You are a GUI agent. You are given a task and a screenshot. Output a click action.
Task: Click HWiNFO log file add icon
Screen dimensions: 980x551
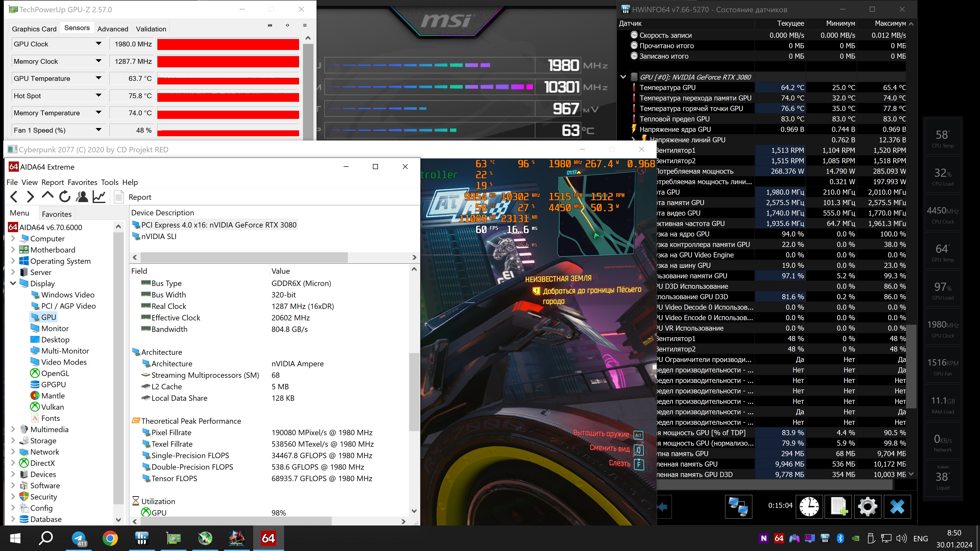[x=838, y=507]
